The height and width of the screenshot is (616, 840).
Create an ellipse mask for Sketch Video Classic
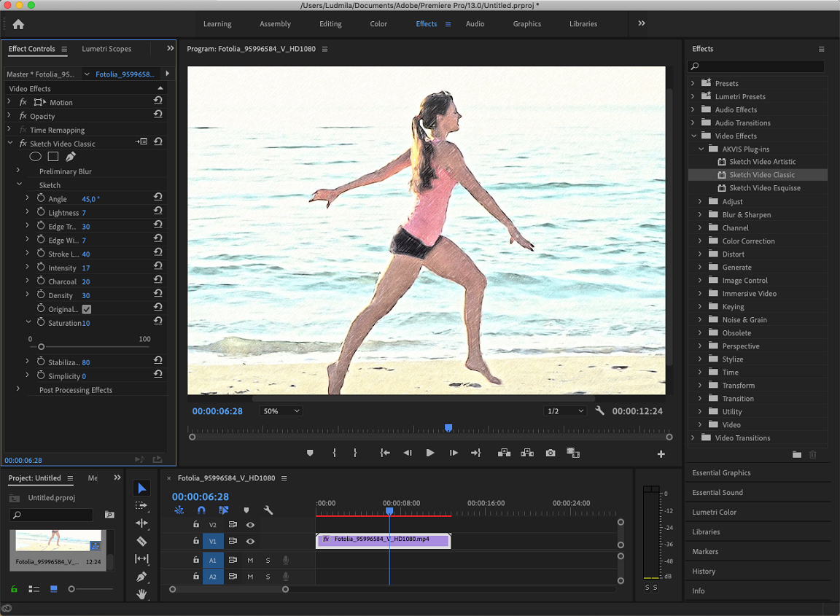point(35,157)
